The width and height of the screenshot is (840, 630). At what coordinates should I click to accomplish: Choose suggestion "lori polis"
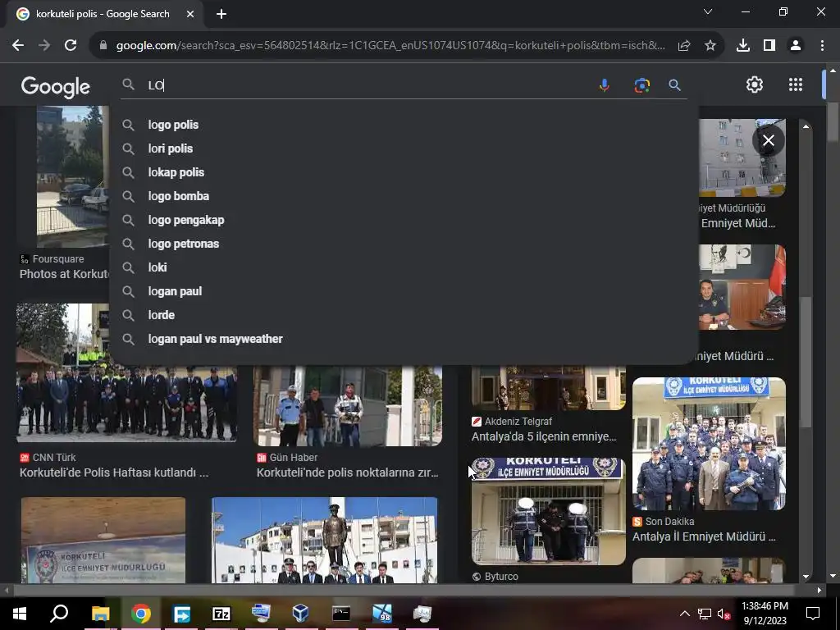click(404, 148)
